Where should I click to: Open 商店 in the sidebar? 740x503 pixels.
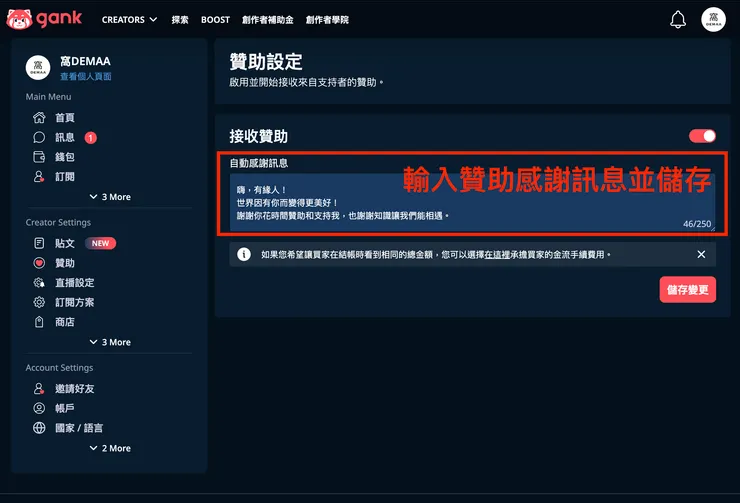pyautogui.click(x=65, y=322)
